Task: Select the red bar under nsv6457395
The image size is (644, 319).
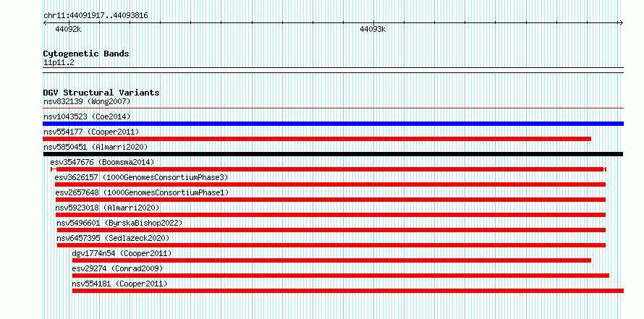Action: [x=331, y=245]
